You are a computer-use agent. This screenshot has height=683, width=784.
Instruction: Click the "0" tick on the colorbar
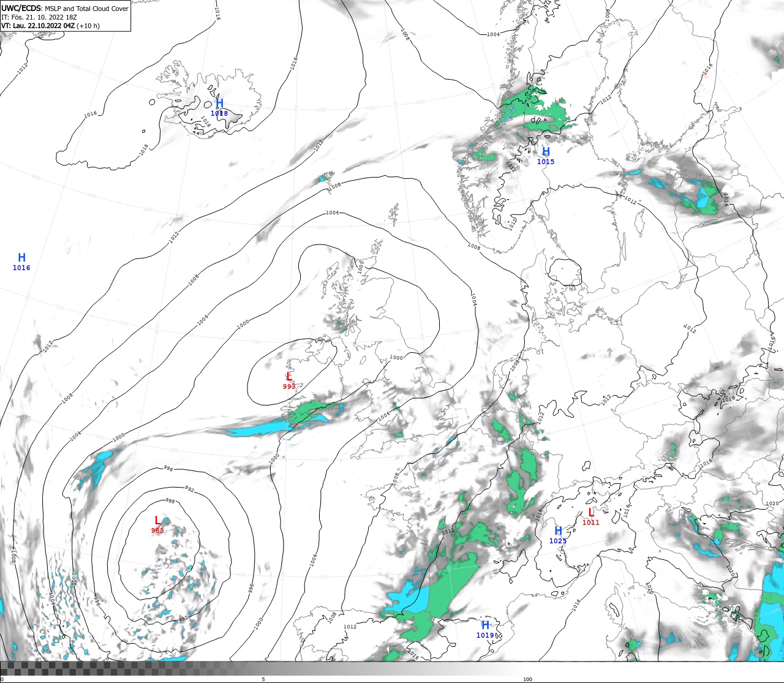(x=3, y=679)
